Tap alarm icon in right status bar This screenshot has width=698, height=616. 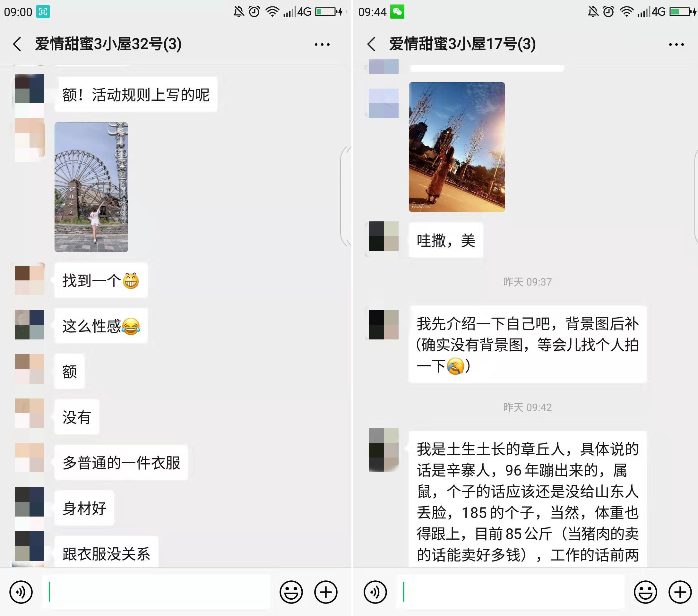coord(608,12)
